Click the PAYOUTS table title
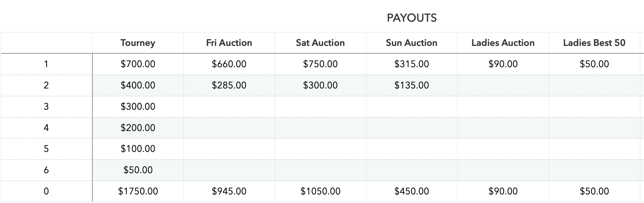This screenshot has width=644, height=203. point(411,18)
